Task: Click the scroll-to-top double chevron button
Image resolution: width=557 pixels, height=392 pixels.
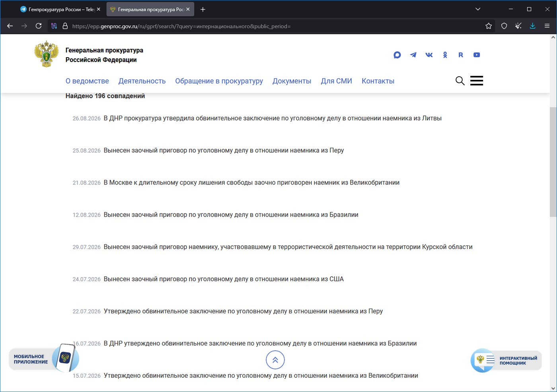Action: click(275, 360)
